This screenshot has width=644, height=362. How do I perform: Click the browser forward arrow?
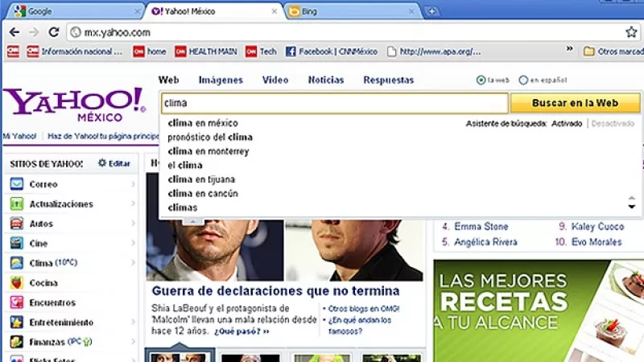coord(34,32)
